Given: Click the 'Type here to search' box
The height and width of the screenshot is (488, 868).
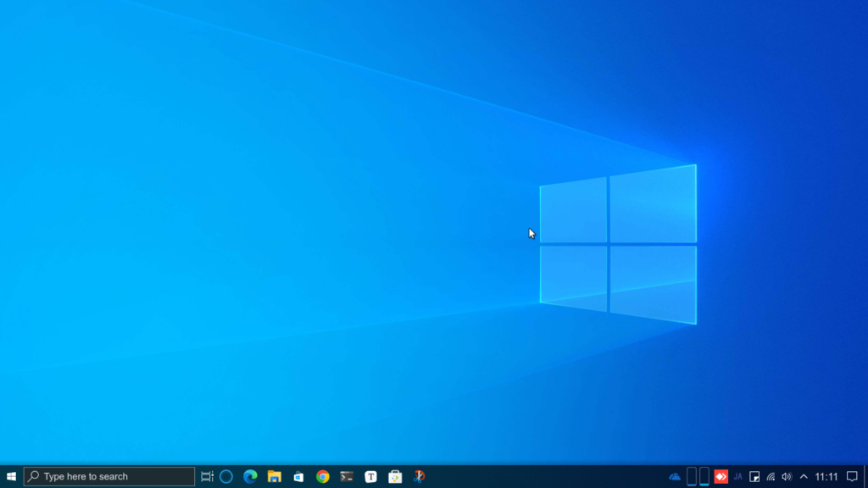Looking at the screenshot, I should [109, 476].
